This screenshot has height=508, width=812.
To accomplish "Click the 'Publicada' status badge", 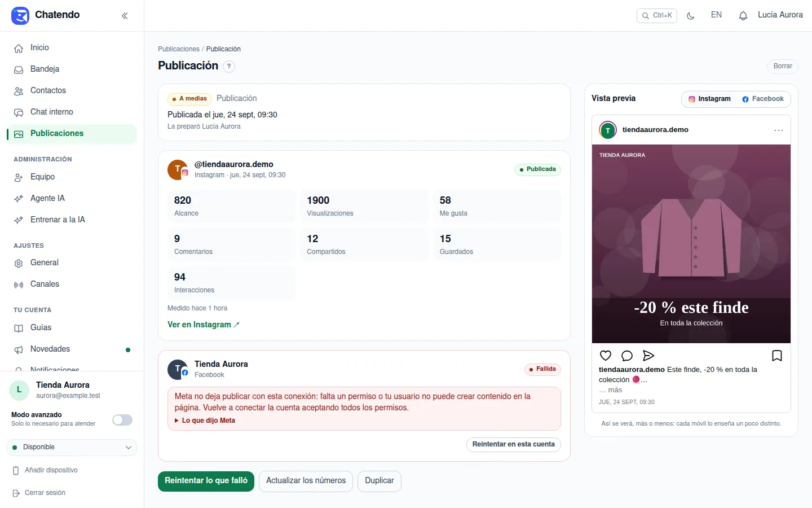I will tap(538, 169).
